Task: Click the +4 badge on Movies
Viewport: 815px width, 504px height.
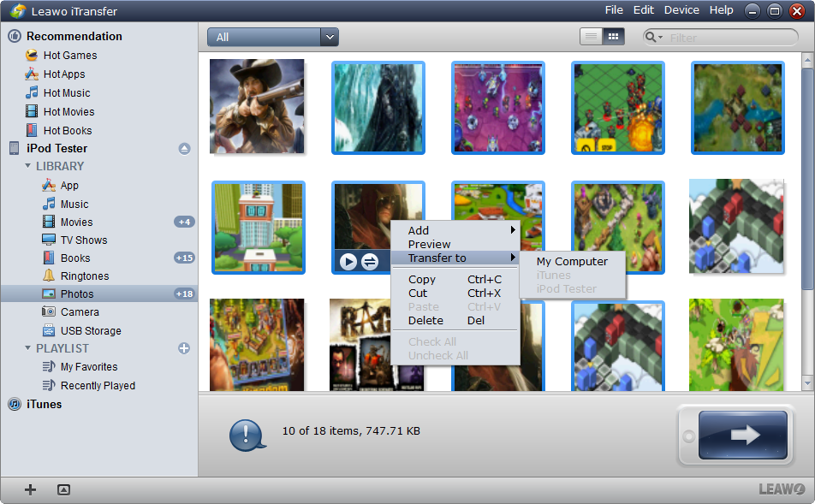Action: coord(184,222)
